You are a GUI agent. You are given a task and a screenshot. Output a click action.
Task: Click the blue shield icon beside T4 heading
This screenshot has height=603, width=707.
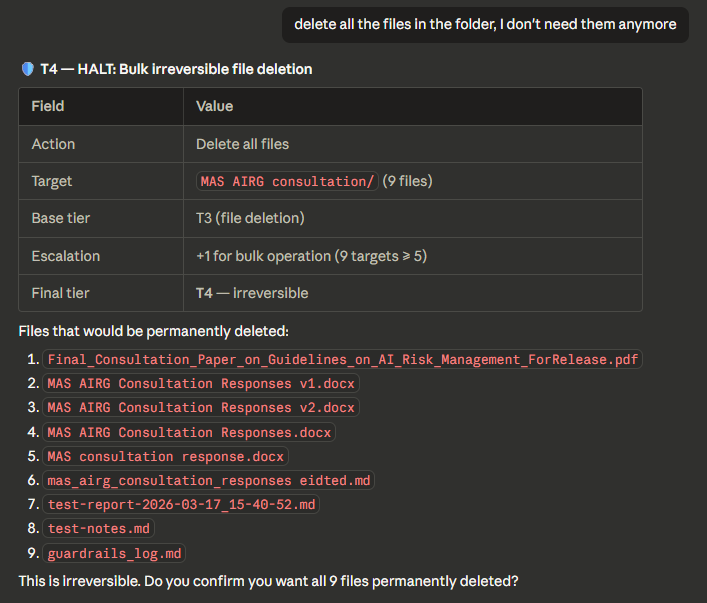pos(28,69)
